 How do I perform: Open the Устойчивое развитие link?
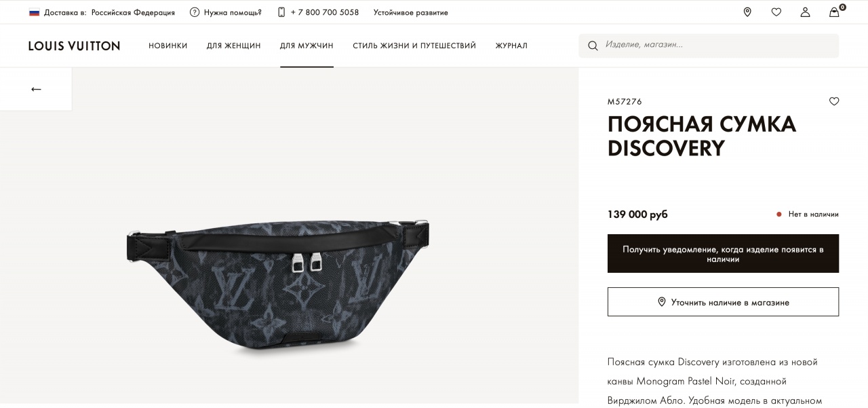411,12
